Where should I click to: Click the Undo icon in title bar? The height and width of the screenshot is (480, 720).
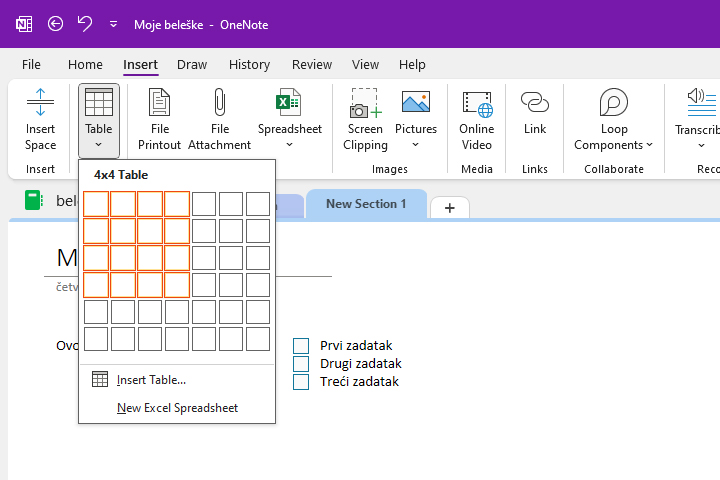(85, 24)
